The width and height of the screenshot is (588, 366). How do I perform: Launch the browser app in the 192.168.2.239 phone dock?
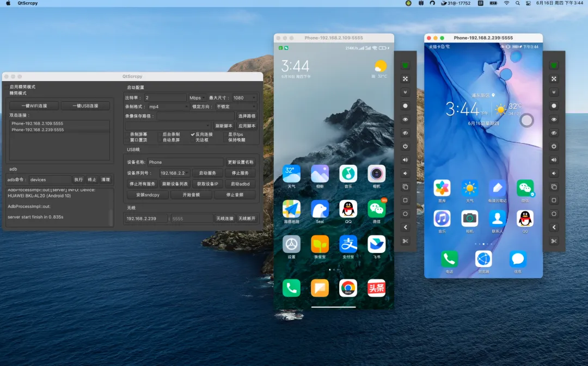483,259
